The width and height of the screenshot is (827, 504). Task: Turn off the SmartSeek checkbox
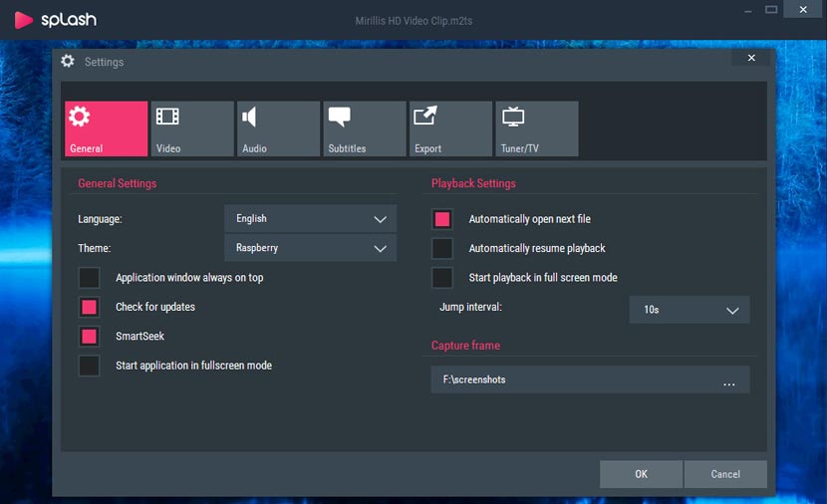coord(90,337)
